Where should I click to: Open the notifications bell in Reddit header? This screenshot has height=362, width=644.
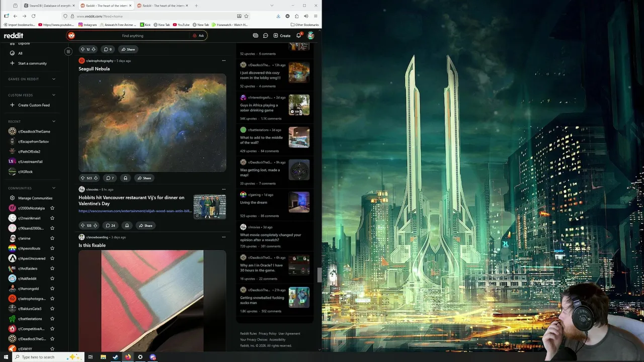point(298,36)
